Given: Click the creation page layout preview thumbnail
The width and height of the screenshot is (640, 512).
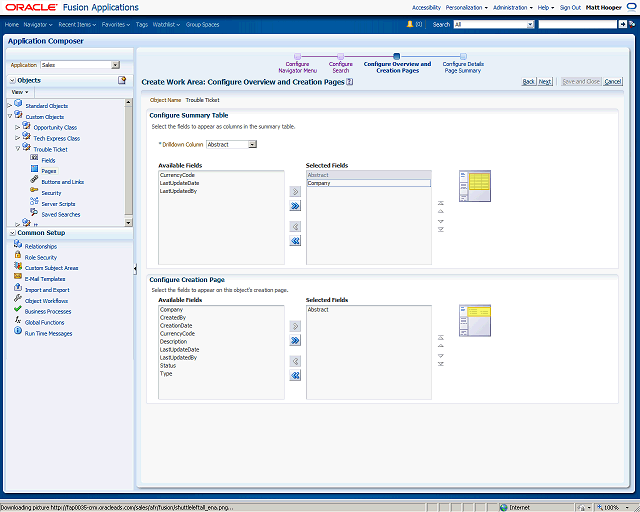Looking at the screenshot, I should (x=475, y=321).
